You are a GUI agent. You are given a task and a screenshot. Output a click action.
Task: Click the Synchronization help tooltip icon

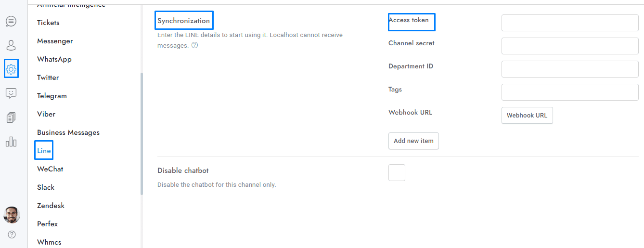(194, 46)
